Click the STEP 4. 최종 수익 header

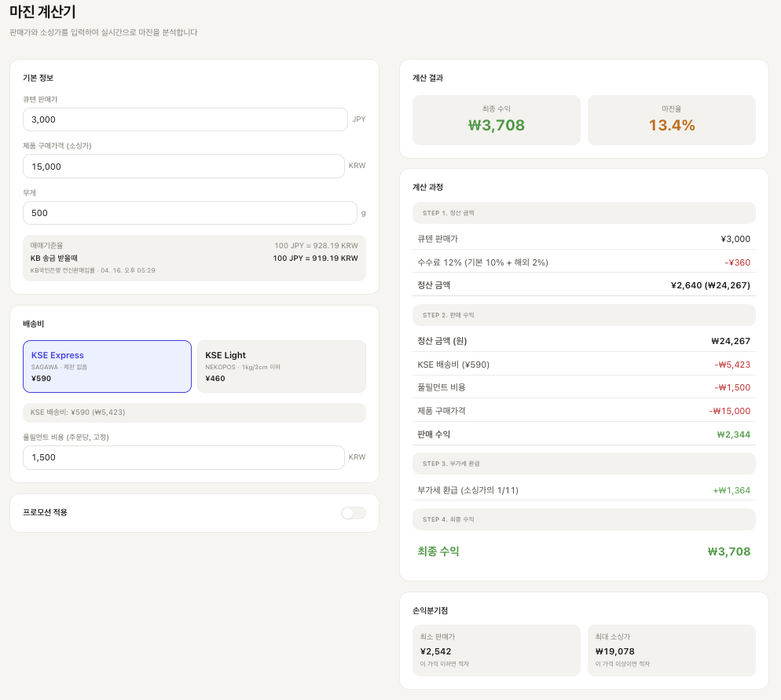tap(584, 519)
